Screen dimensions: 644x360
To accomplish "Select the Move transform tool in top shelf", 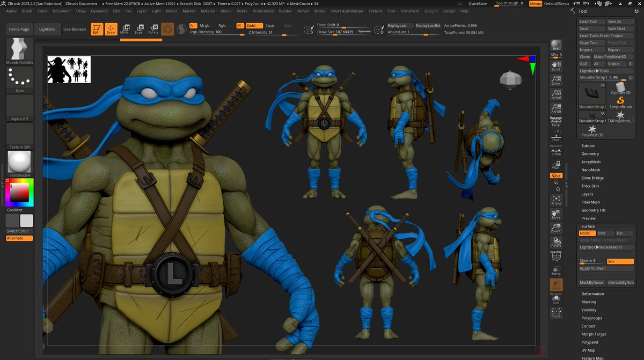I will point(125,30).
